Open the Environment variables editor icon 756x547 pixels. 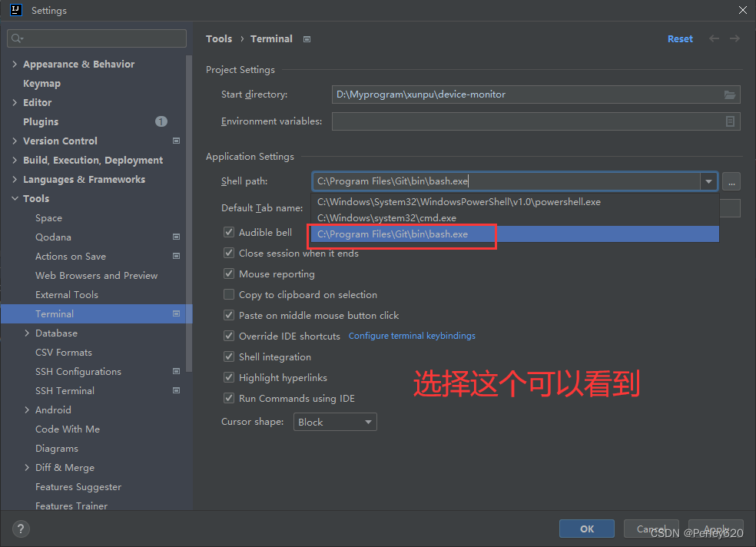click(730, 121)
